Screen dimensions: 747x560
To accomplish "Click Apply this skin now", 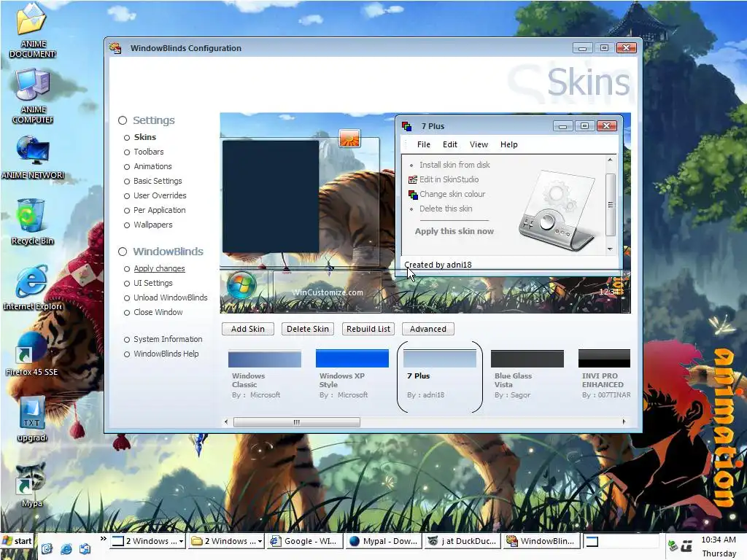I will click(454, 231).
